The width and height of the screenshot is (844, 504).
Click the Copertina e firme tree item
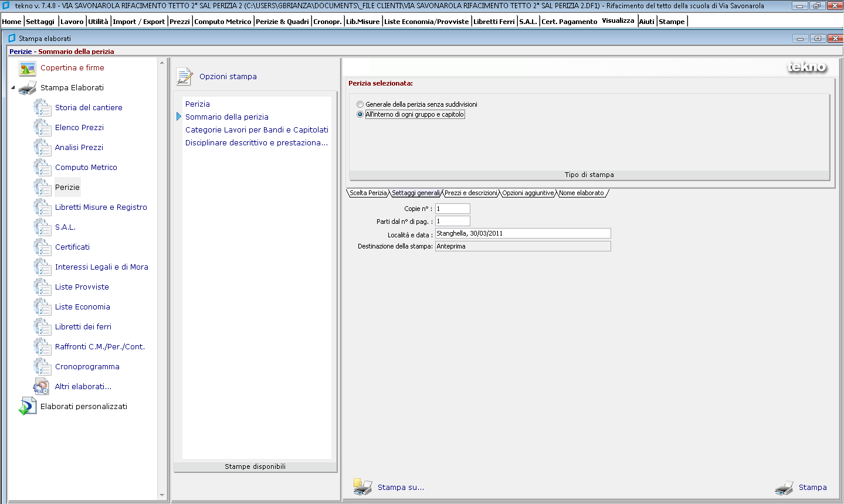pos(72,68)
